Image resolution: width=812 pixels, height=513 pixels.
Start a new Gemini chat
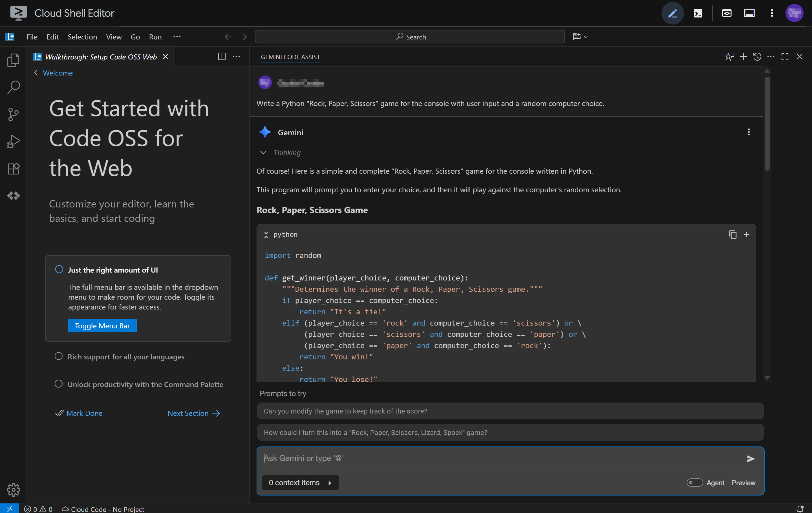(x=743, y=57)
